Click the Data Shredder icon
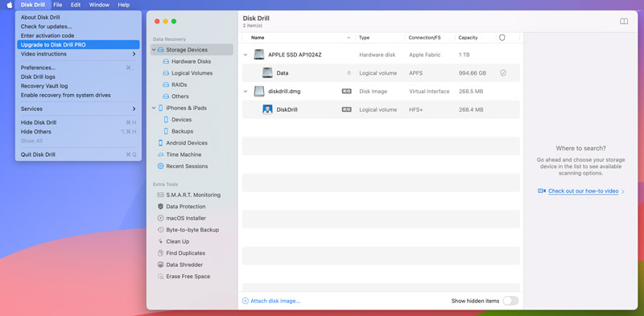The width and height of the screenshot is (644, 316). [x=160, y=265]
